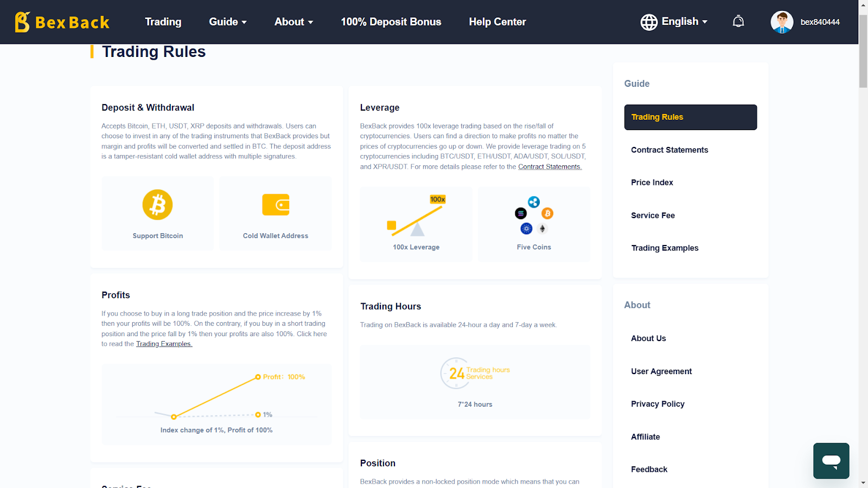Image resolution: width=868 pixels, height=488 pixels.
Task: Open Feedback page
Action: tap(649, 470)
